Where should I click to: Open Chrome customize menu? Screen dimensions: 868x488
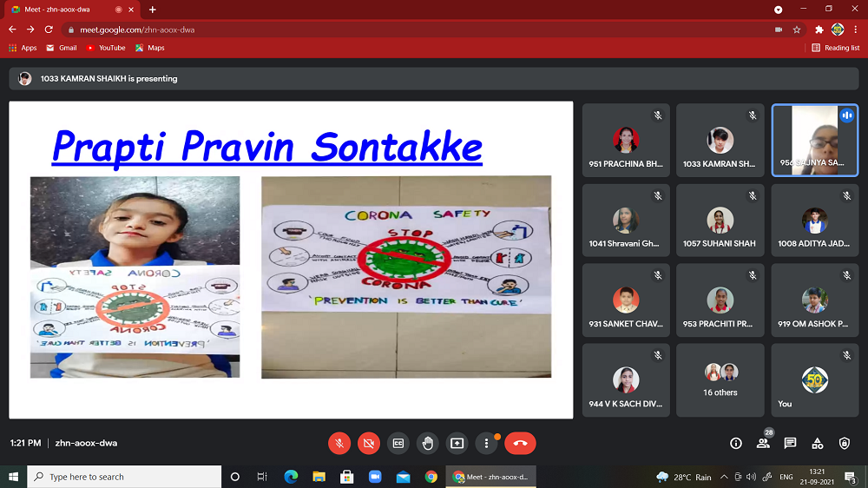click(x=855, y=29)
